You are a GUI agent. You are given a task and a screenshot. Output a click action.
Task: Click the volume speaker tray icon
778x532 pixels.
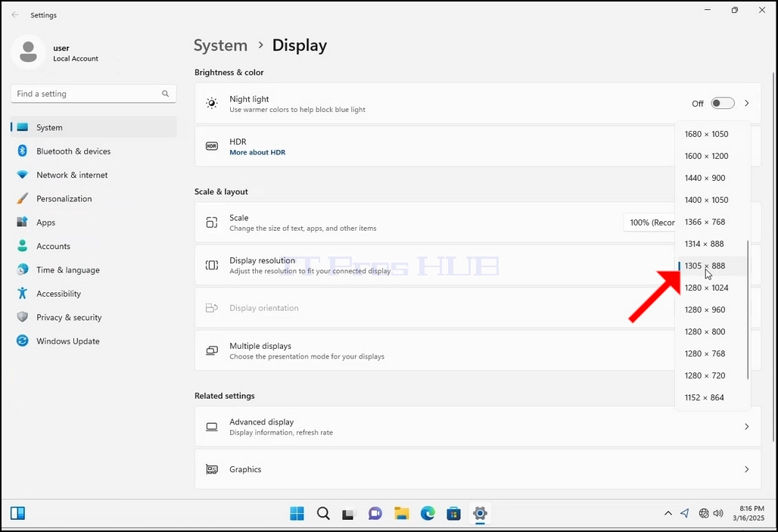point(718,513)
